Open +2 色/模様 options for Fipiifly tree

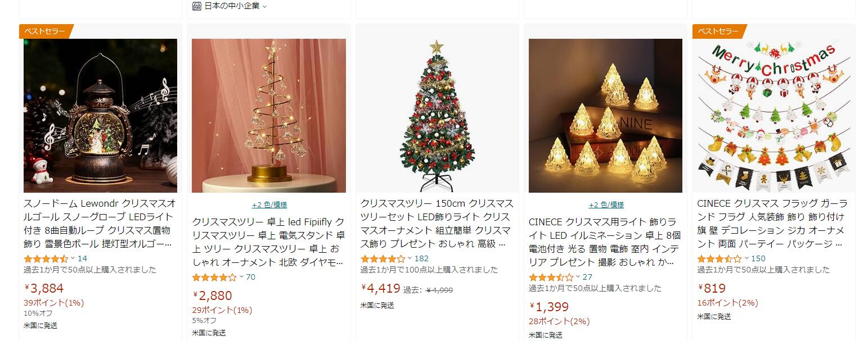269,204
